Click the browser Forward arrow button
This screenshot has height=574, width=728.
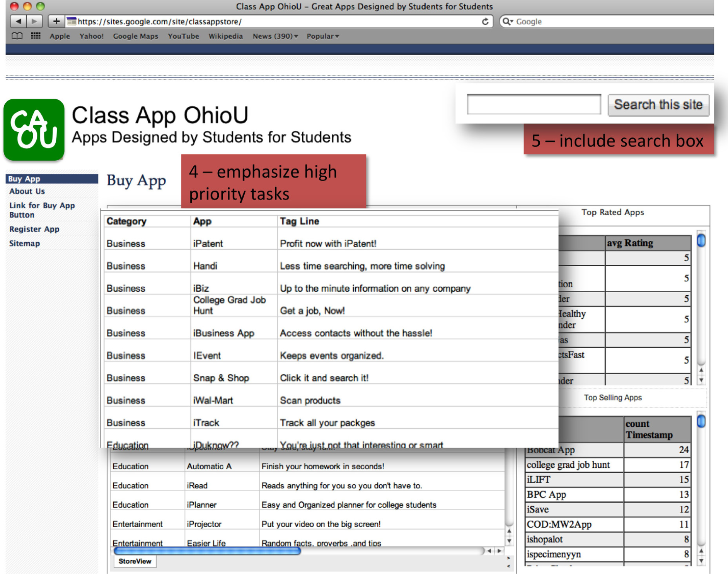click(x=34, y=21)
